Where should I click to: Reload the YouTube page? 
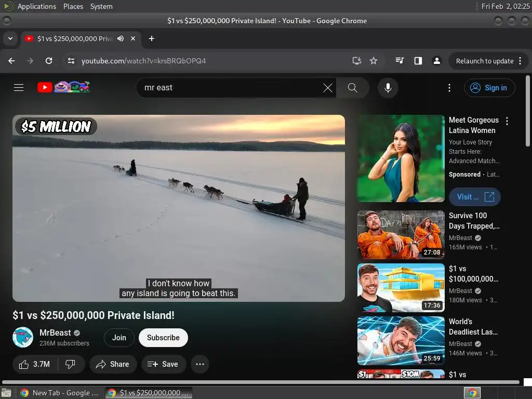point(49,61)
